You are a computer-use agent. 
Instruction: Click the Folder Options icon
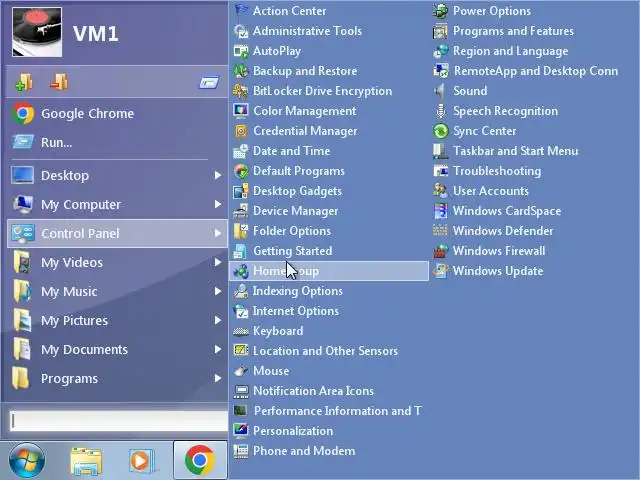pos(241,231)
